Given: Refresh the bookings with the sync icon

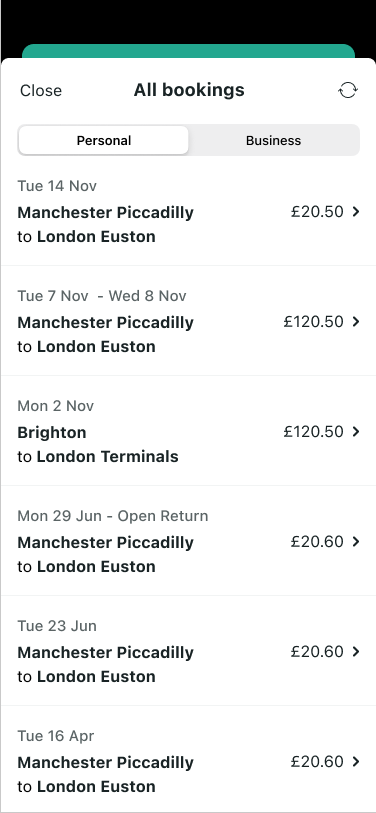Looking at the screenshot, I should (x=347, y=90).
